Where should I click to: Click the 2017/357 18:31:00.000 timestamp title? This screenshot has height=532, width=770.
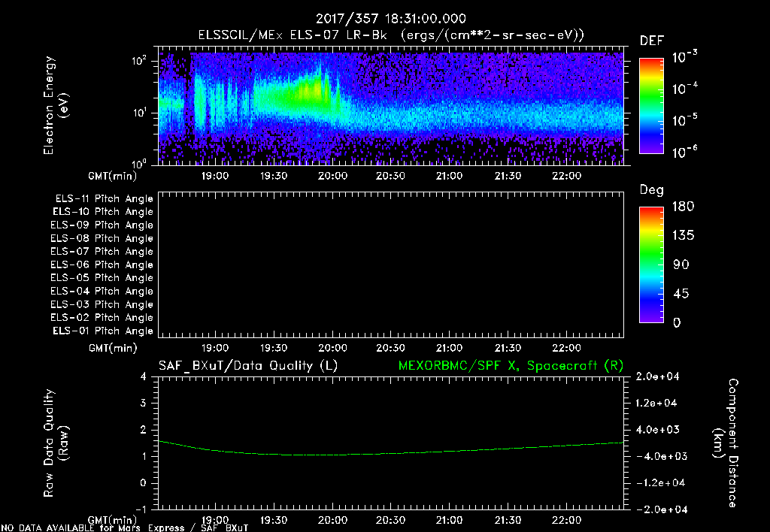(391, 19)
